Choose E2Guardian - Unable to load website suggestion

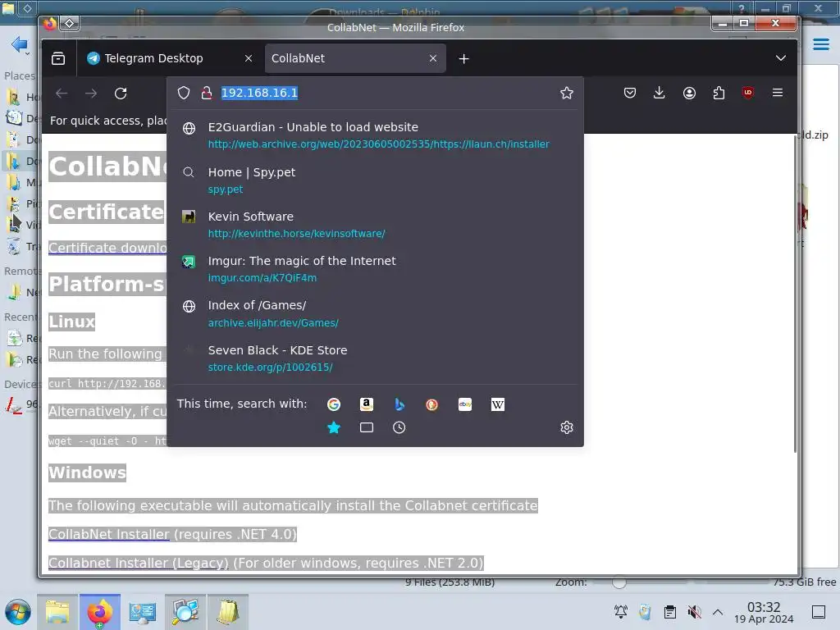click(x=375, y=135)
